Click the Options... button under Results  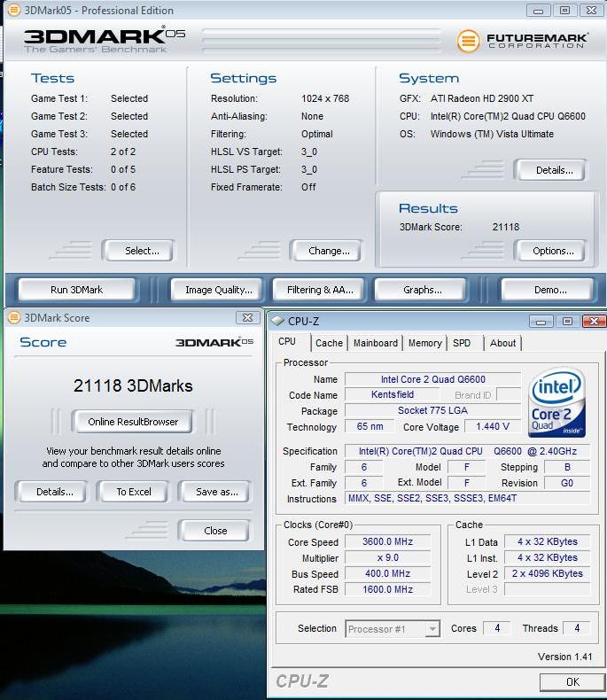pos(553,251)
